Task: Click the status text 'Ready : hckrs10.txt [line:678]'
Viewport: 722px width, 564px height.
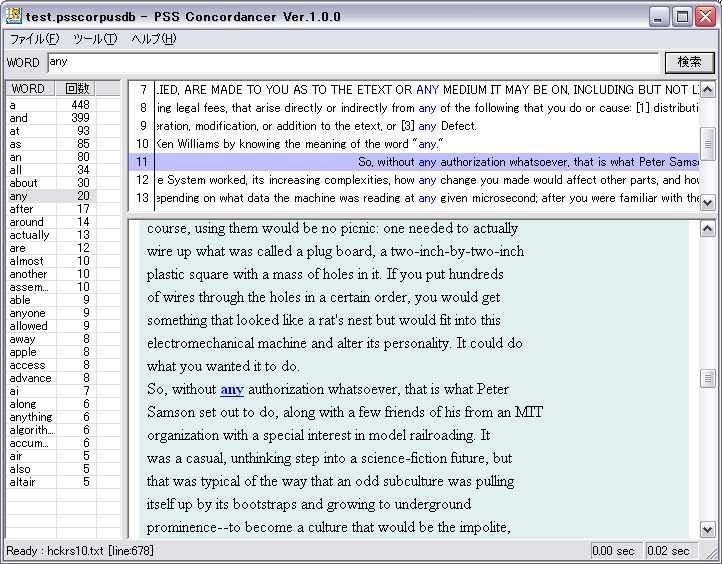Action: [x=80, y=551]
